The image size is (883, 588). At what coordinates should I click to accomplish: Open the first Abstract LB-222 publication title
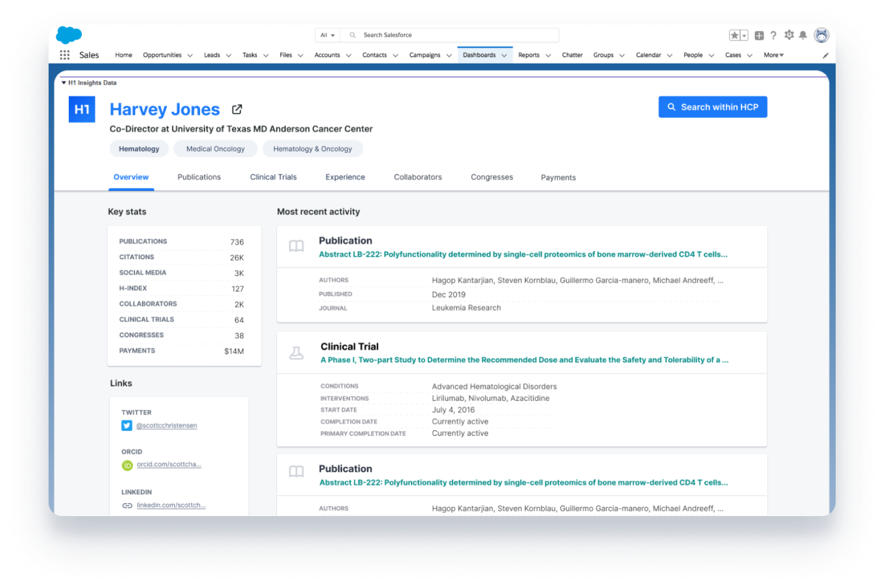click(523, 255)
